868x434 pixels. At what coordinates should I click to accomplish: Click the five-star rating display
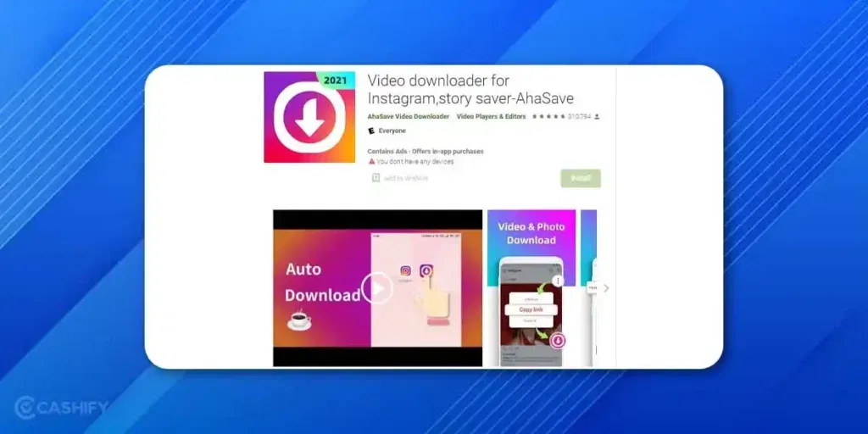548,117
